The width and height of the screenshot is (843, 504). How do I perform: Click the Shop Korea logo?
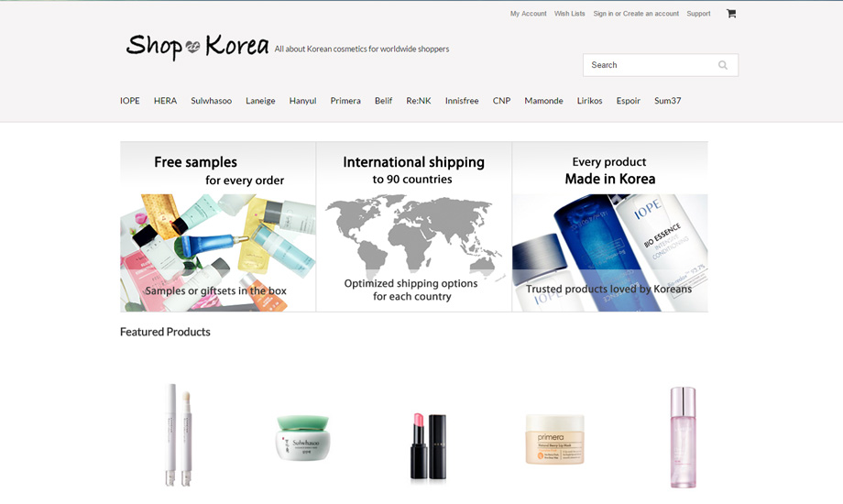pos(197,46)
